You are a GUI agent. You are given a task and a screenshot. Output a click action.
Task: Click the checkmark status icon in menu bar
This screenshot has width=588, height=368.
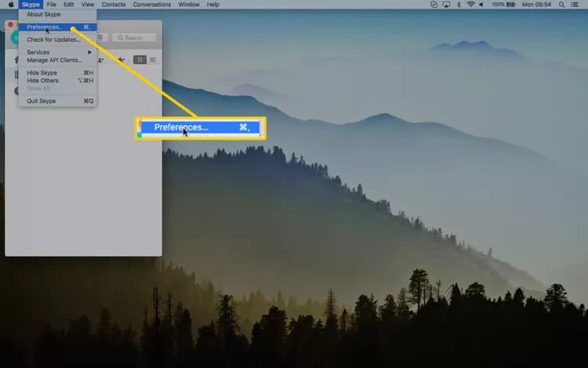[434, 5]
